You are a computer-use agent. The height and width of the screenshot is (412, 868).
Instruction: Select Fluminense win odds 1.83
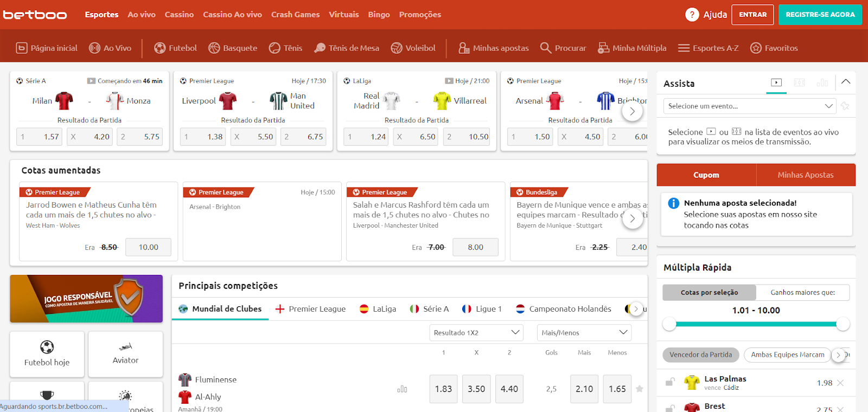click(443, 389)
